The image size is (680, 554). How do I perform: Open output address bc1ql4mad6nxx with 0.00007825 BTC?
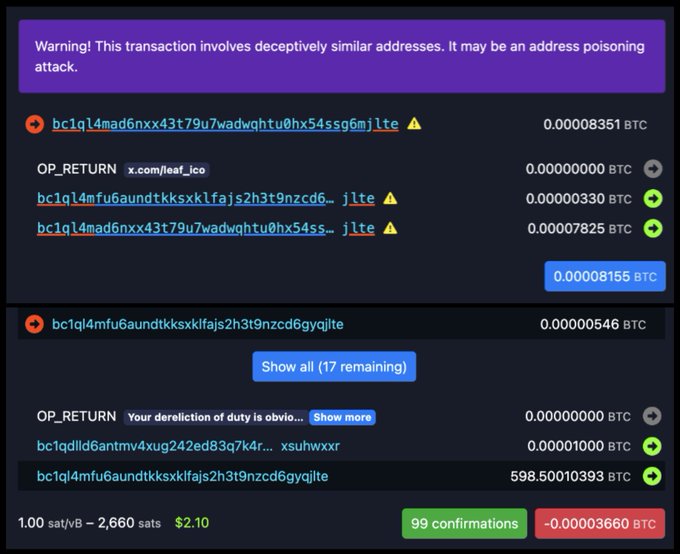pyautogui.click(x=206, y=228)
